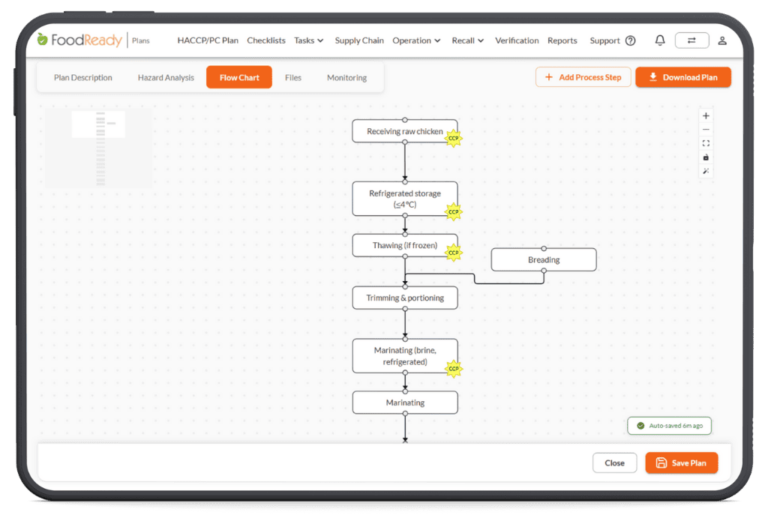768x527 pixels.
Task: Click the Add Process Step button
Action: (583, 77)
